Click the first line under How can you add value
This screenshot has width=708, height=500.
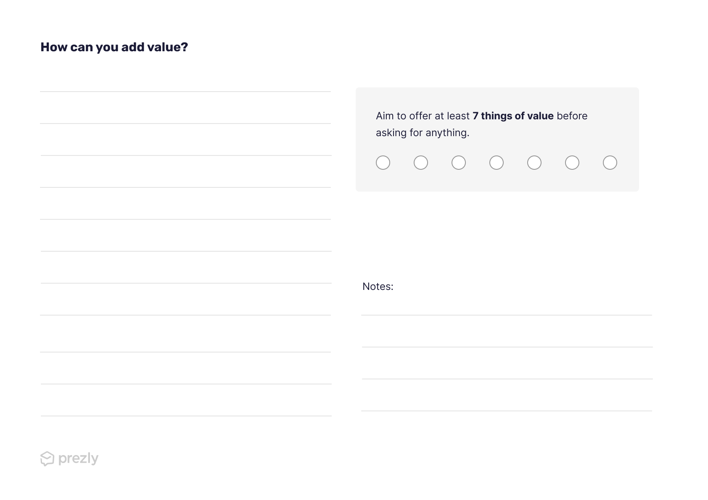point(186,91)
